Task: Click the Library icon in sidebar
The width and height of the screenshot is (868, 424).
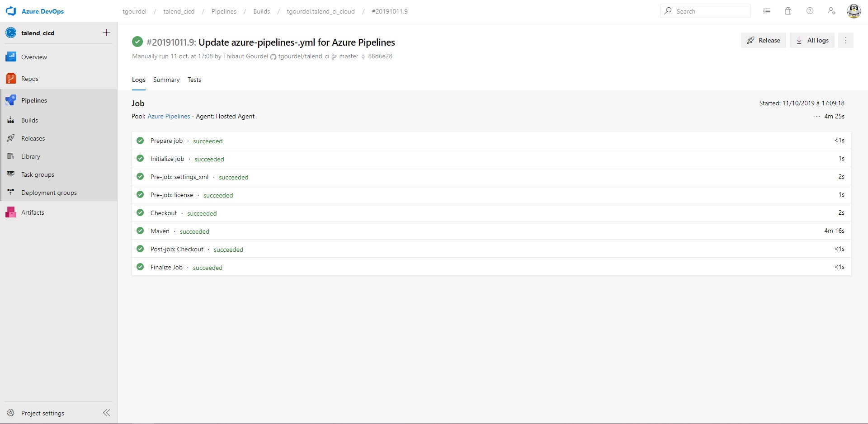Action: [11, 156]
